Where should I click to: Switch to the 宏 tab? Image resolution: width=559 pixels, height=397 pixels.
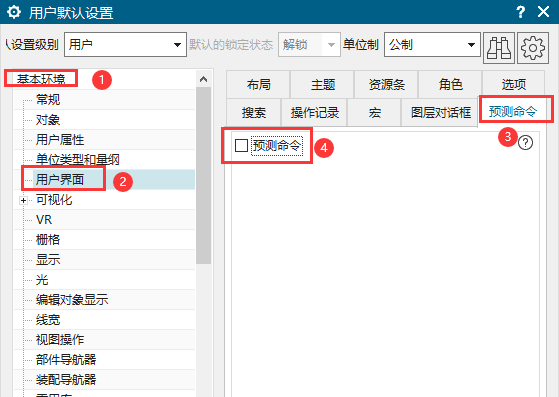pyautogui.click(x=375, y=113)
